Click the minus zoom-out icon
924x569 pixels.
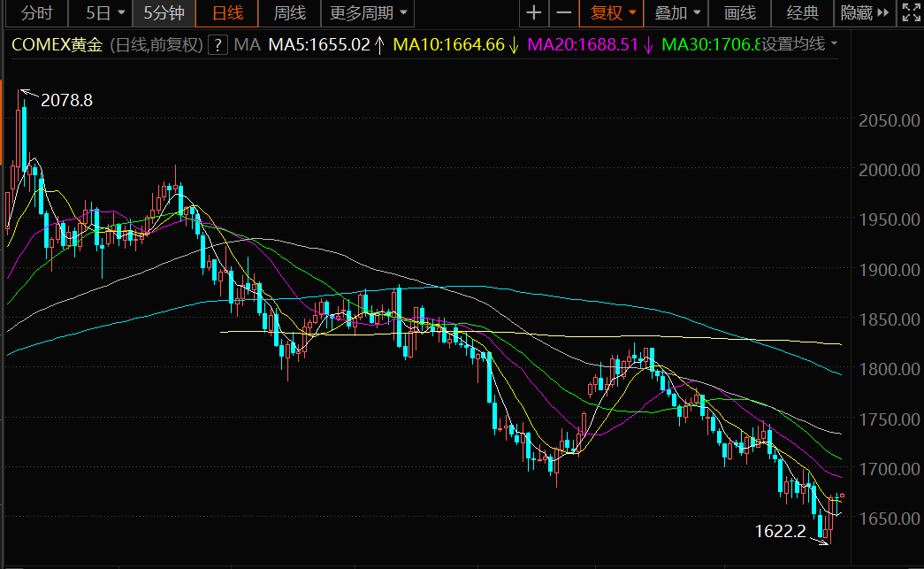point(563,13)
